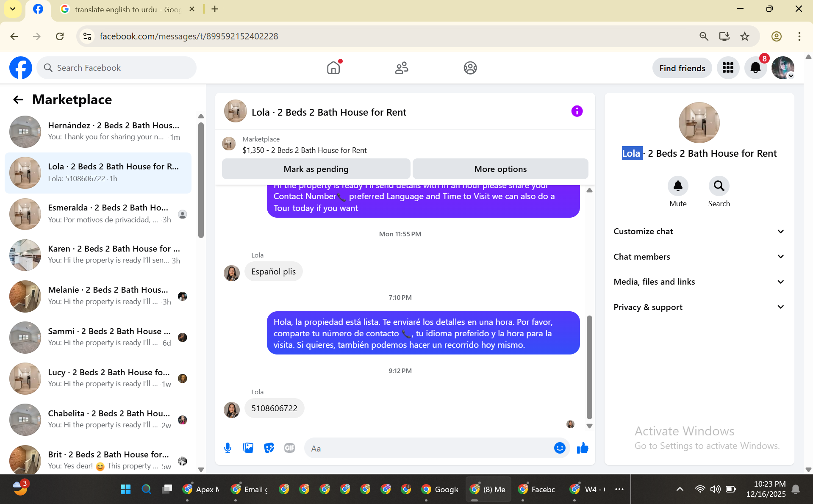Open conversation information purple icon

(x=577, y=111)
